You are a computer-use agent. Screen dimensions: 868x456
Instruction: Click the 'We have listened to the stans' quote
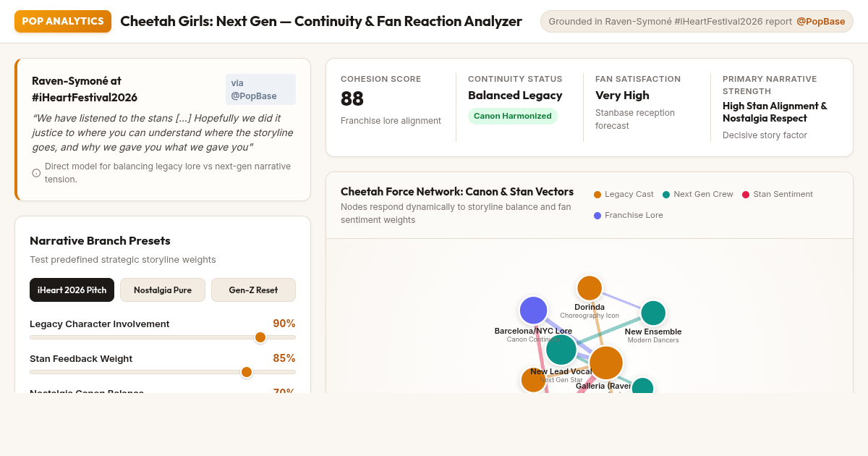pyautogui.click(x=163, y=132)
